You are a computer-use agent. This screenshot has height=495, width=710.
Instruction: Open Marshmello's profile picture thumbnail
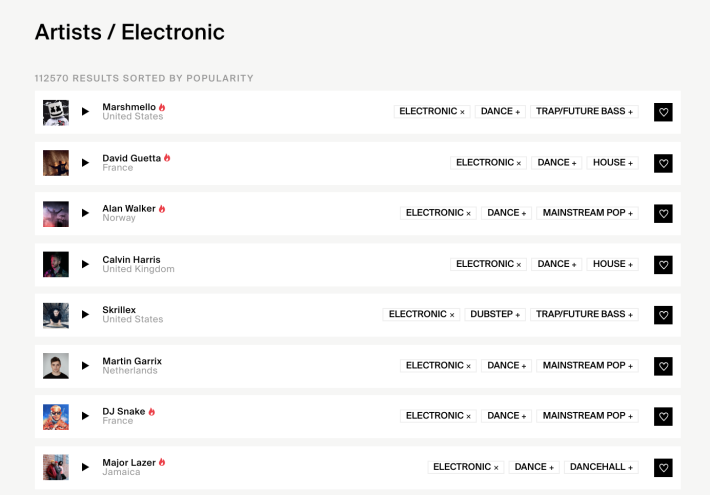click(x=56, y=112)
